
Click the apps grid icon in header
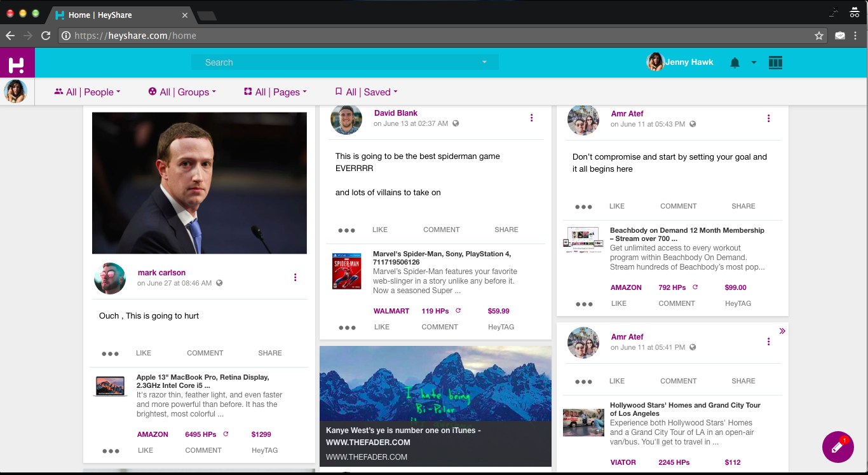[x=775, y=62]
